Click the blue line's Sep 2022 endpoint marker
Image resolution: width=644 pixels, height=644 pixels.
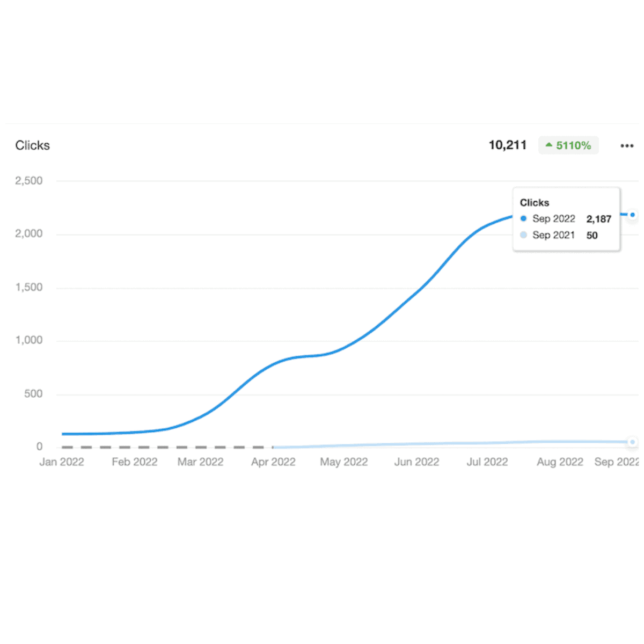(x=633, y=215)
